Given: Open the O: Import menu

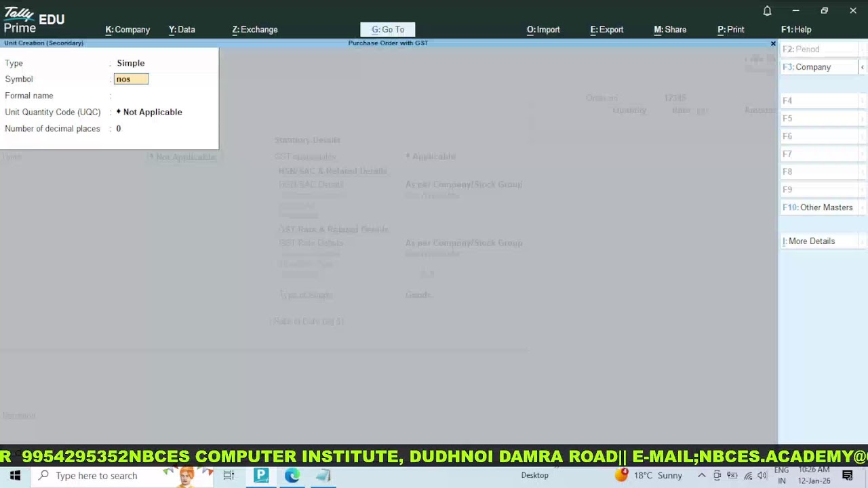Looking at the screenshot, I should pyautogui.click(x=543, y=29).
